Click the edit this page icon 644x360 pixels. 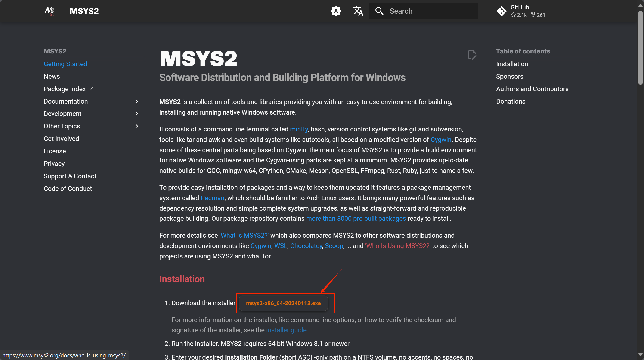click(x=472, y=55)
